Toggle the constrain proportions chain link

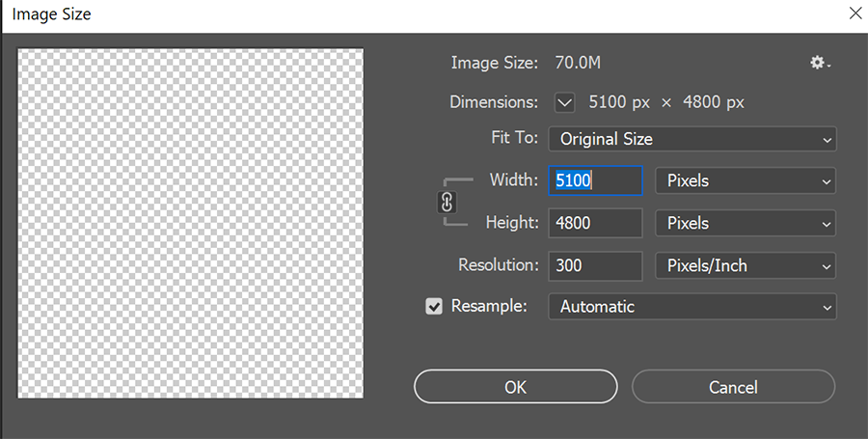[447, 203]
